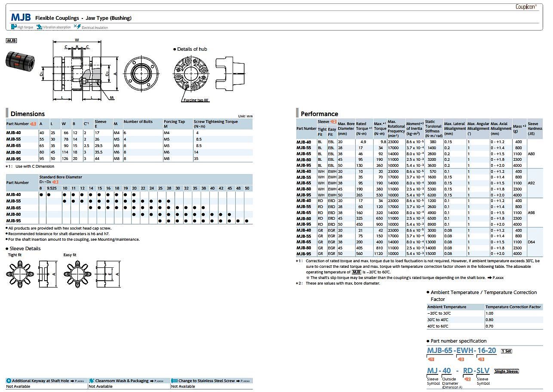Click the 1 Set badge
553x392 pixels.
(507, 351)
